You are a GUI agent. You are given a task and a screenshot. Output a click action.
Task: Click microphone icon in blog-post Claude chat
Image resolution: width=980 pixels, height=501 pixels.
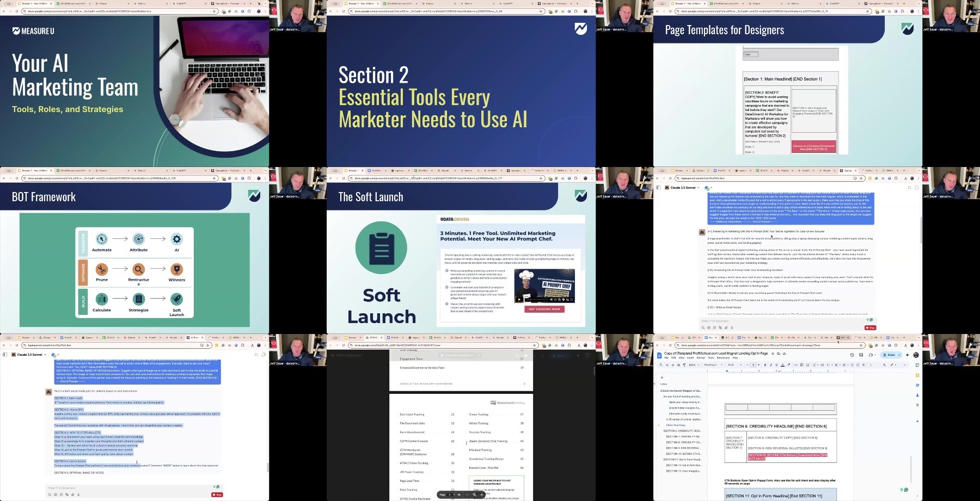[732, 328]
